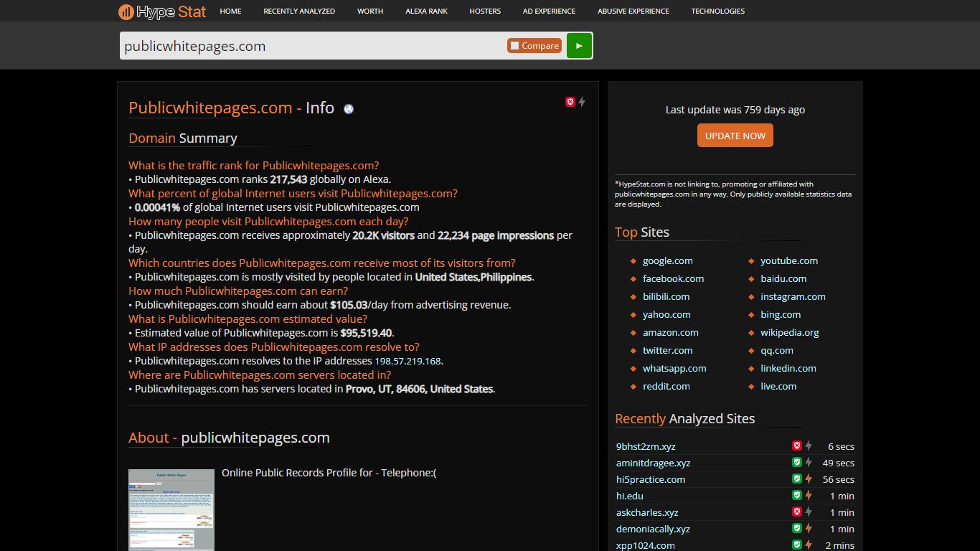Click orange lightning icon in hi5practice.com row
The height and width of the screenshot is (551, 980).
(809, 479)
